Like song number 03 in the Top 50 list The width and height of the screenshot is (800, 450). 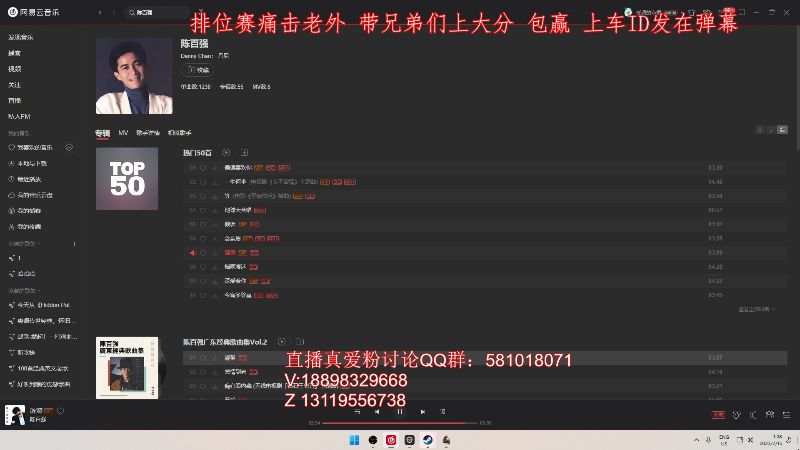point(203,196)
